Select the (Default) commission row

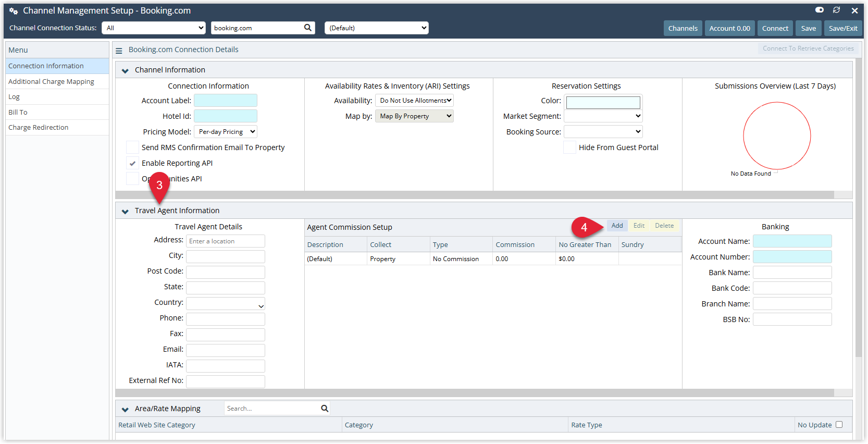(493, 259)
